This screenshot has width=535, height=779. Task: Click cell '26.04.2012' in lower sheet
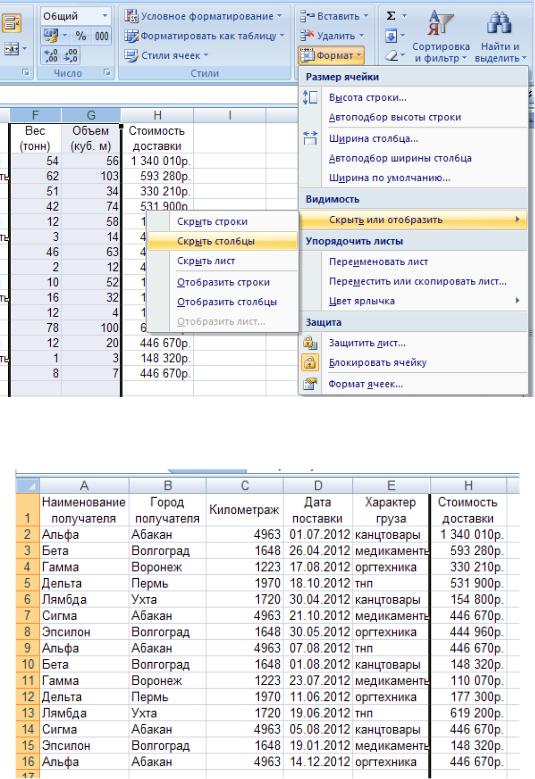pyautogui.click(x=318, y=551)
